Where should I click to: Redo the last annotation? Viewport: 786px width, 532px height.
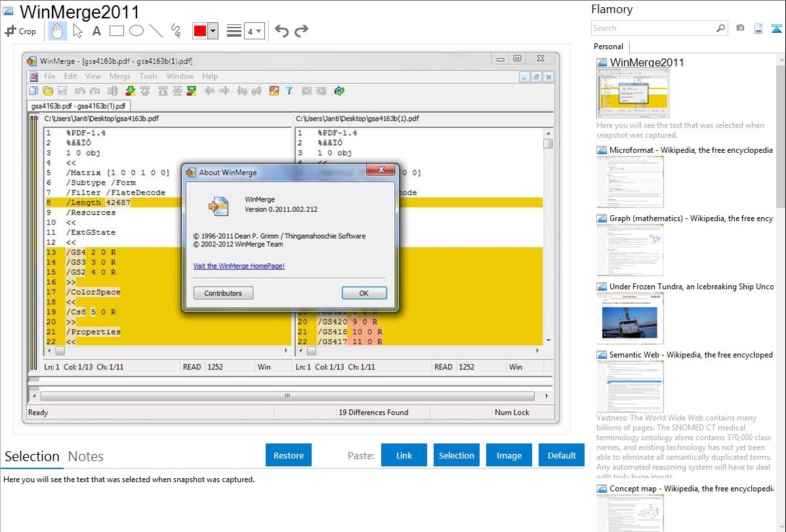(301, 31)
